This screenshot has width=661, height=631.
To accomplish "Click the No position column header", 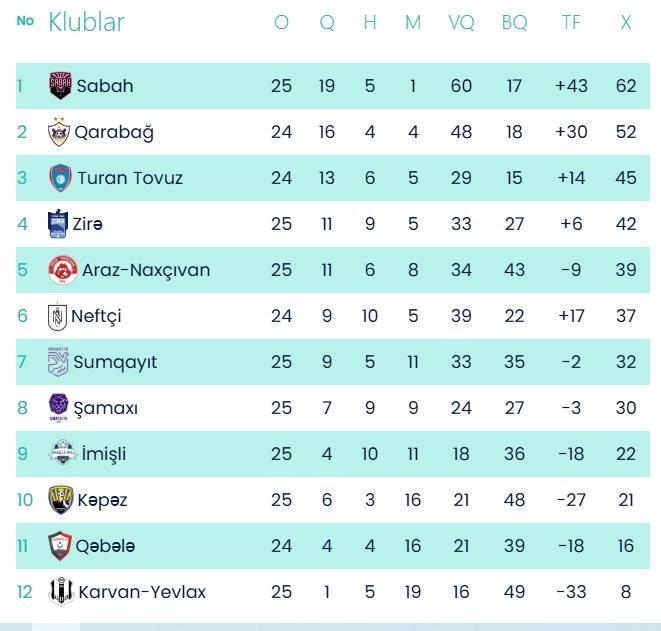I will 25,21.
